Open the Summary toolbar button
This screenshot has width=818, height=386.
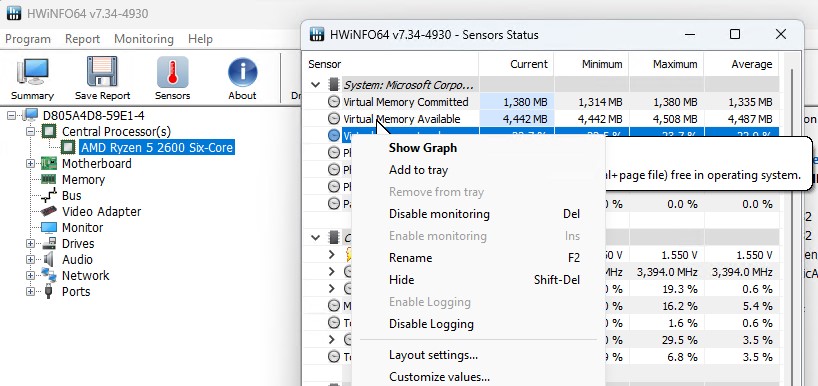click(x=32, y=79)
